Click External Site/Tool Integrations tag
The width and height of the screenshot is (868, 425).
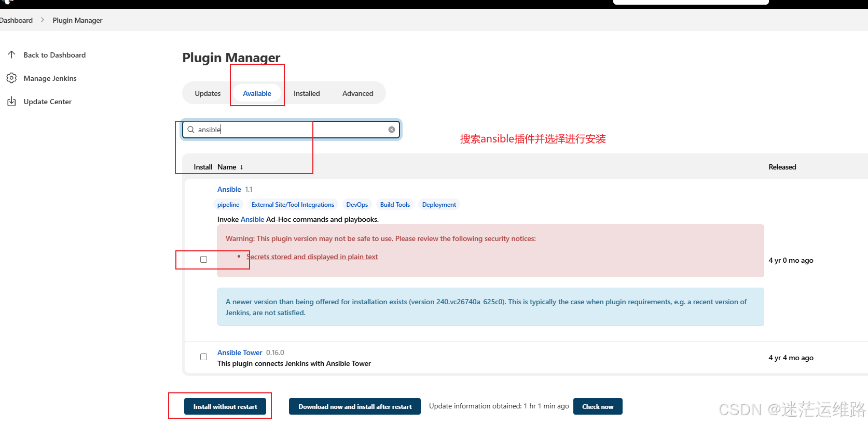tap(293, 205)
